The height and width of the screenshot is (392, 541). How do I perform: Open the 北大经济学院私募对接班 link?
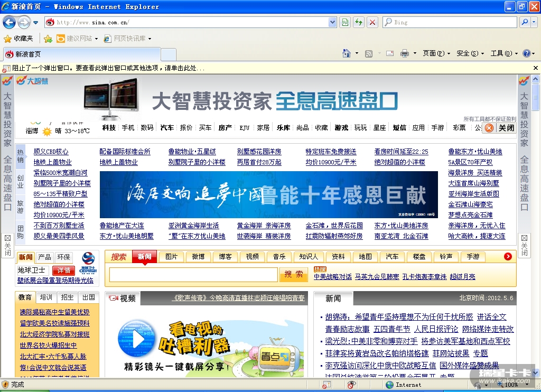(54, 334)
